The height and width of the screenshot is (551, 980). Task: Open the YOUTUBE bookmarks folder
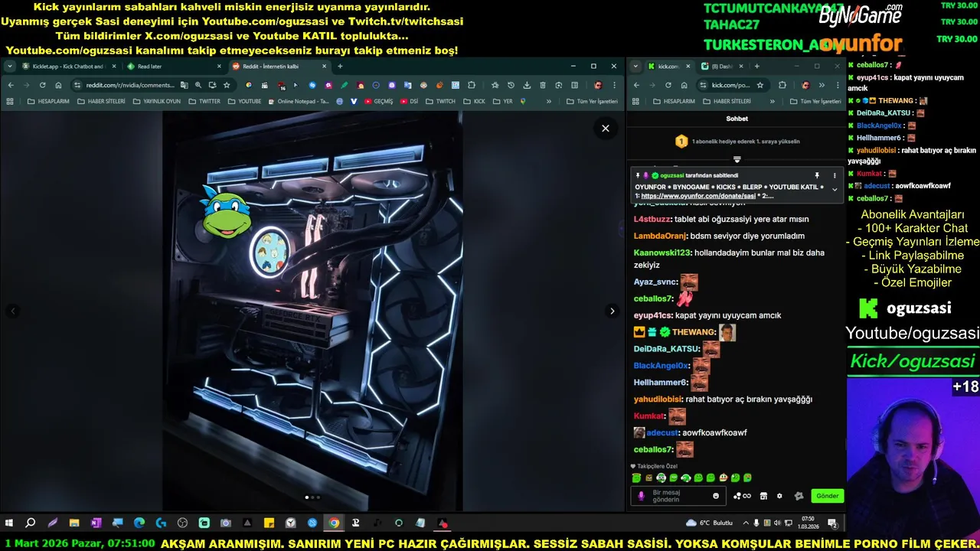coord(245,101)
